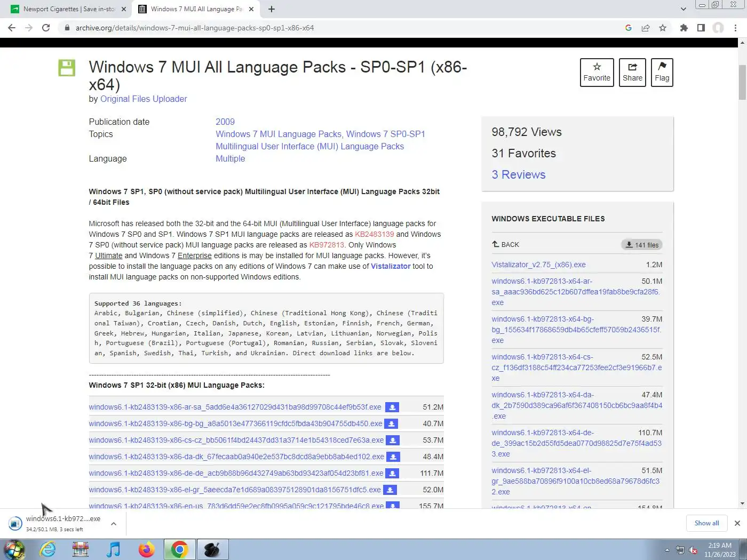The image size is (747, 560).
Task: Download the x86-cs-cz language pack via its download icon
Action: pyautogui.click(x=393, y=441)
